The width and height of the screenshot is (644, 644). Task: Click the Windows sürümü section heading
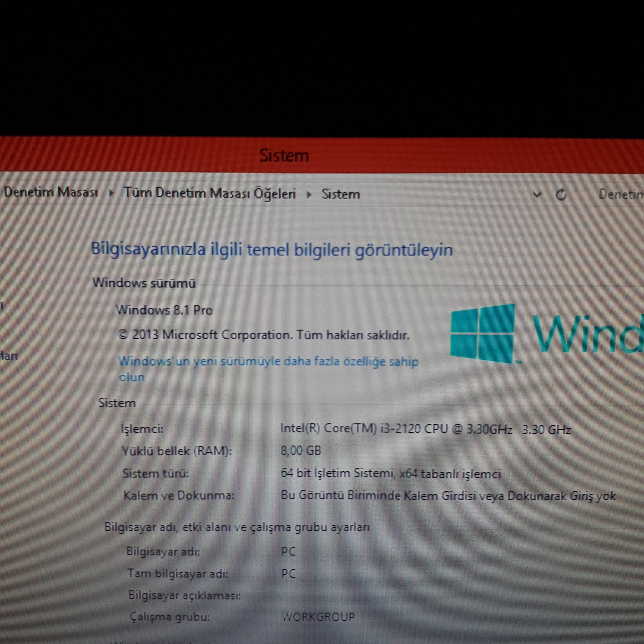(144, 283)
